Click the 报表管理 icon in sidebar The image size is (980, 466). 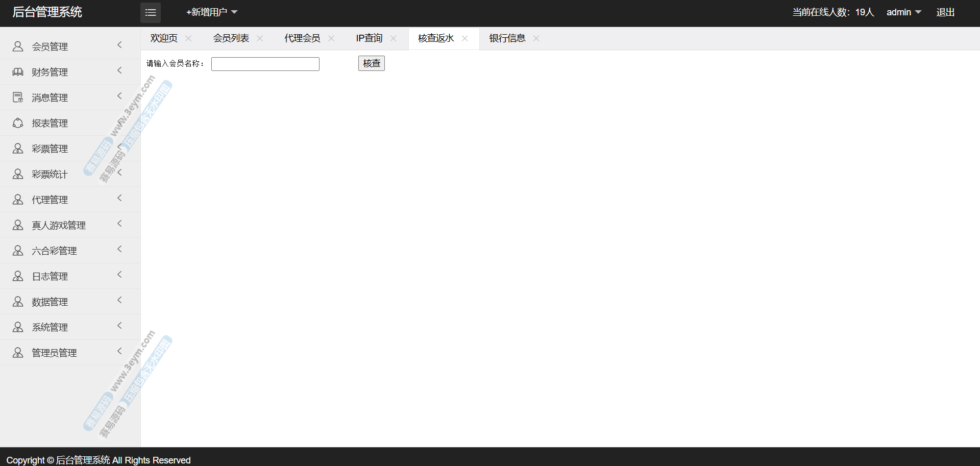click(18, 123)
